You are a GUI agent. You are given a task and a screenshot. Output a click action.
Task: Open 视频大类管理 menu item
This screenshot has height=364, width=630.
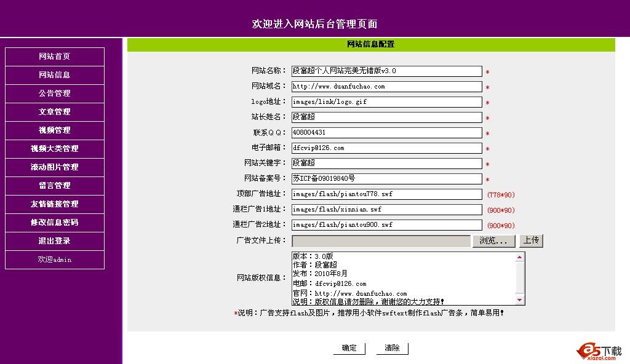tap(55, 149)
